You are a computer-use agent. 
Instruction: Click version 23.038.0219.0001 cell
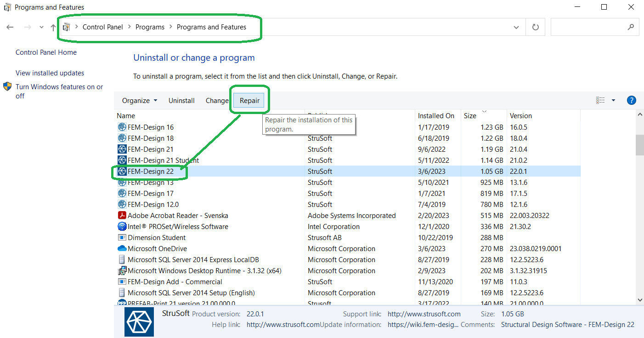coord(536,249)
